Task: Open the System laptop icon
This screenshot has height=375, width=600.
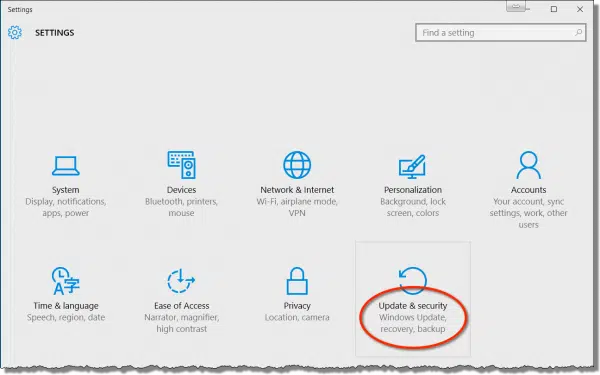Action: (65, 166)
